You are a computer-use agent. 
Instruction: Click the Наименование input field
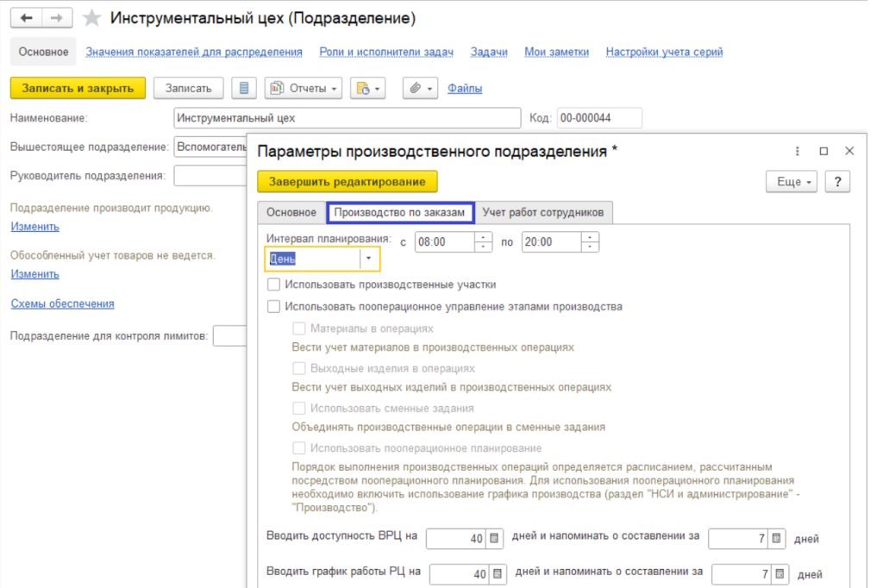click(348, 118)
